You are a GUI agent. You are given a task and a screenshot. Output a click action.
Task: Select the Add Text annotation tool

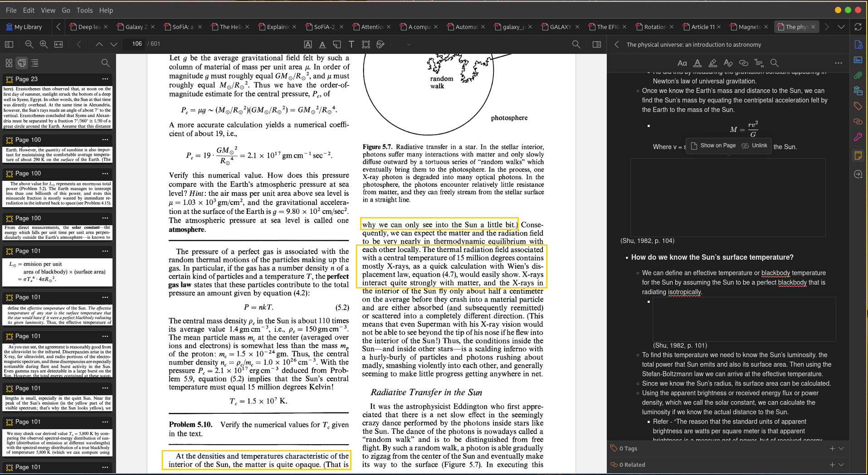[351, 44]
